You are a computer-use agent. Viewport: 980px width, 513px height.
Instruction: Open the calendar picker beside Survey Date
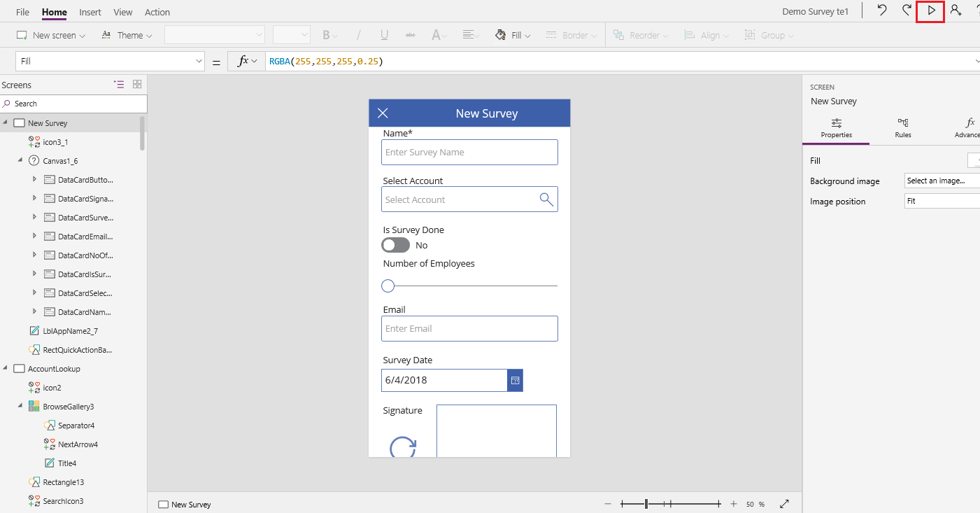515,381
